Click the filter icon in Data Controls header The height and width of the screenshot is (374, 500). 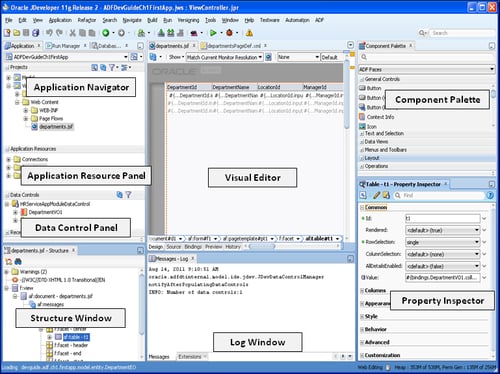[128, 195]
